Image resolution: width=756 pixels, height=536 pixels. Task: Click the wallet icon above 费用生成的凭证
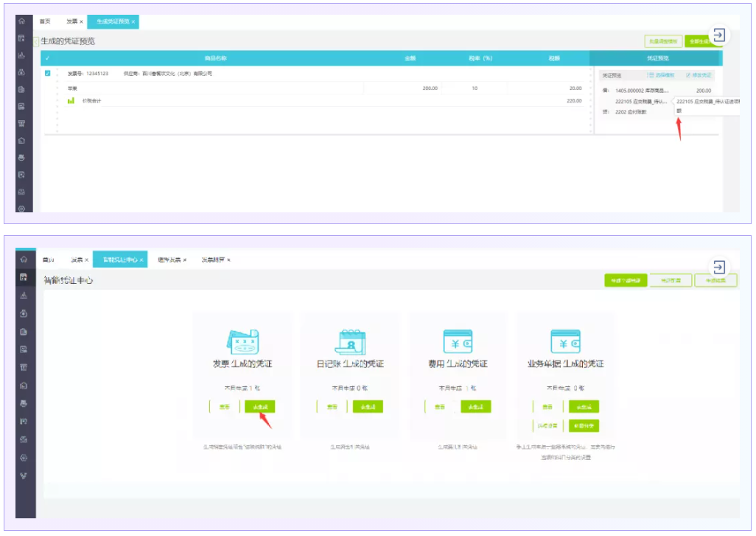pyautogui.click(x=458, y=342)
